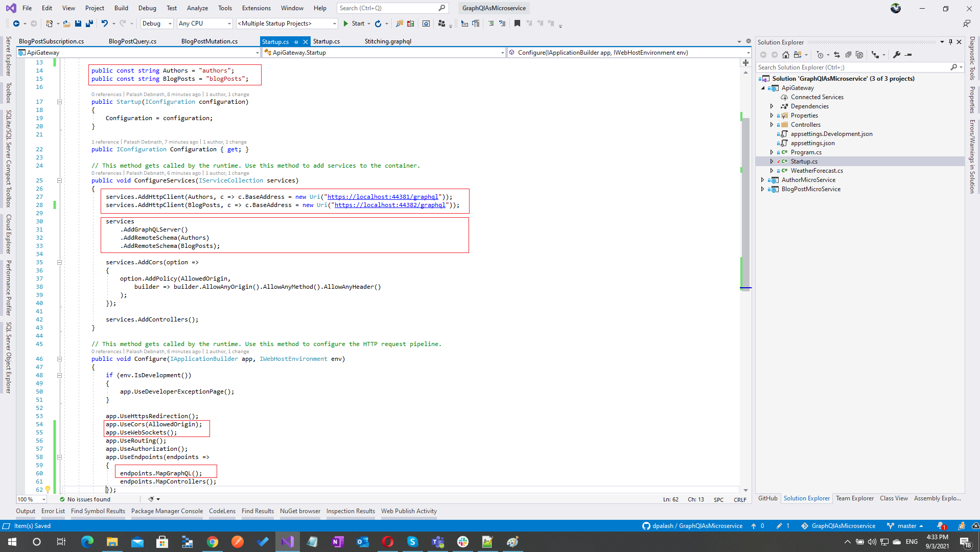Image resolution: width=980 pixels, height=552 pixels.
Task: Click Sync with Active Document icon
Action: (x=837, y=55)
